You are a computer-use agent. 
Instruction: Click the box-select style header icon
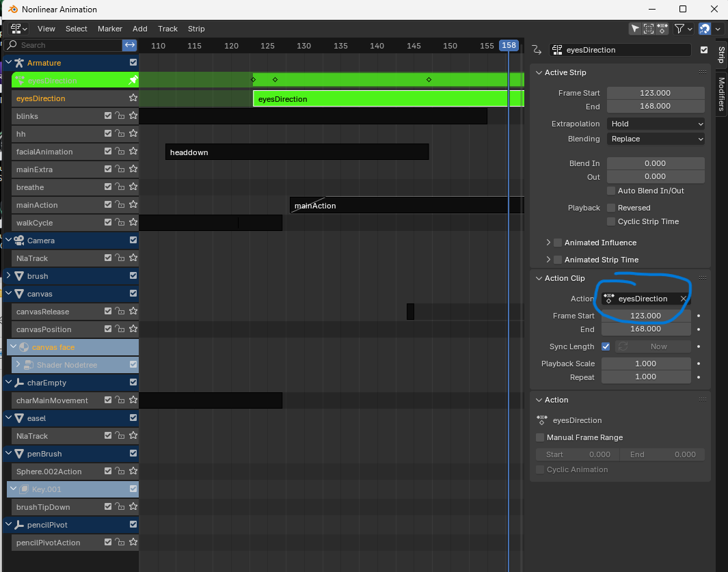click(x=649, y=29)
